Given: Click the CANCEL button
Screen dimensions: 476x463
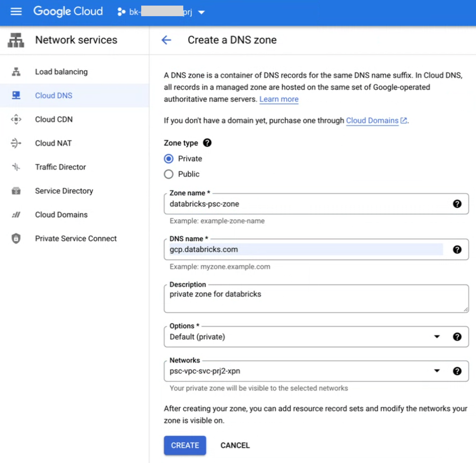Looking at the screenshot, I should pyautogui.click(x=235, y=445).
